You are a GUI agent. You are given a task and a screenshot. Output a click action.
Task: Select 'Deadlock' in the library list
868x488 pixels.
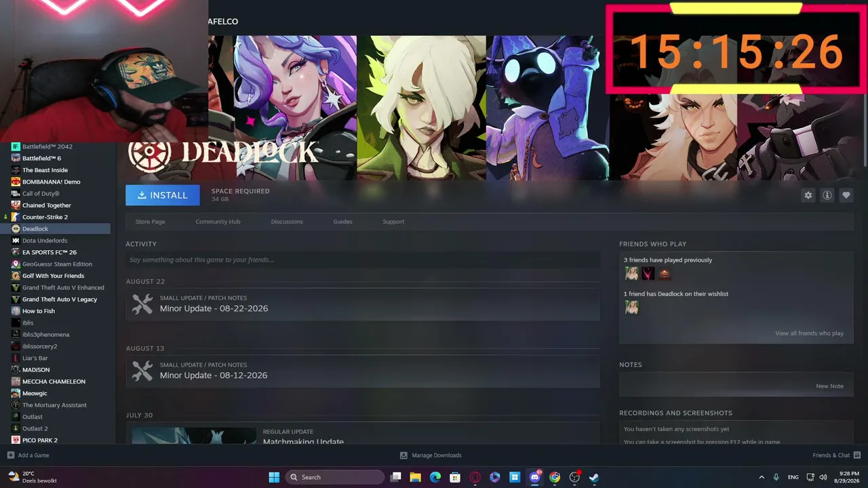pos(35,229)
